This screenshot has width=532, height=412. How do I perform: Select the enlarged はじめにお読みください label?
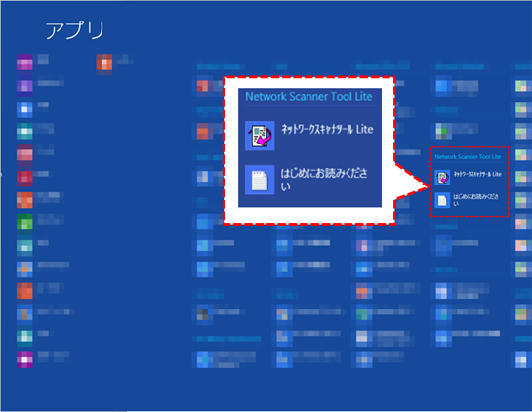pos(324,180)
